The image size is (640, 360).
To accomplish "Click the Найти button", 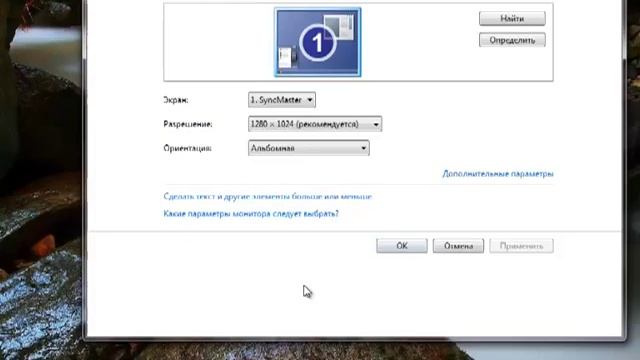I will coord(512,18).
